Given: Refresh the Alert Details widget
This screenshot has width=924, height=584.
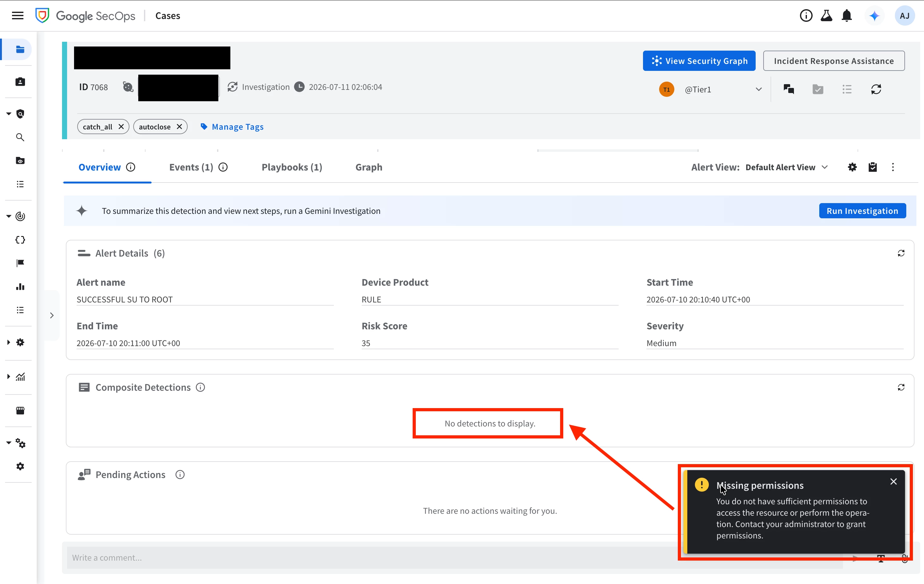Looking at the screenshot, I should tap(901, 253).
